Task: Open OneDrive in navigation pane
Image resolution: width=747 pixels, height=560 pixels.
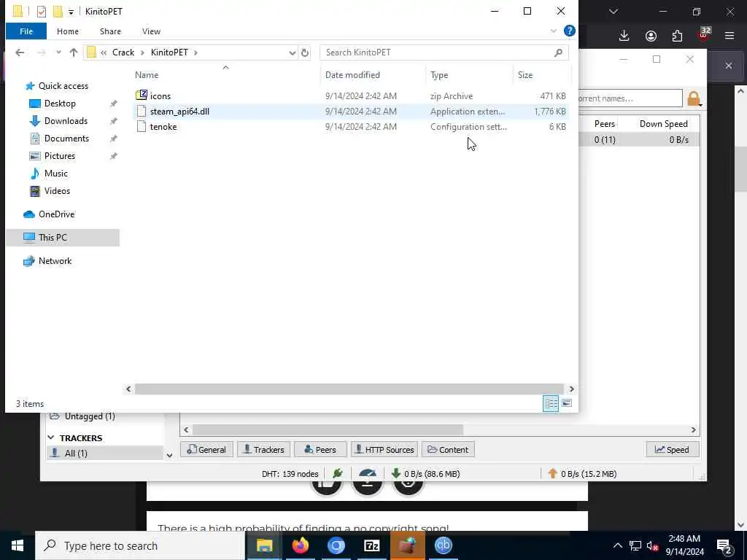Action: tap(56, 214)
